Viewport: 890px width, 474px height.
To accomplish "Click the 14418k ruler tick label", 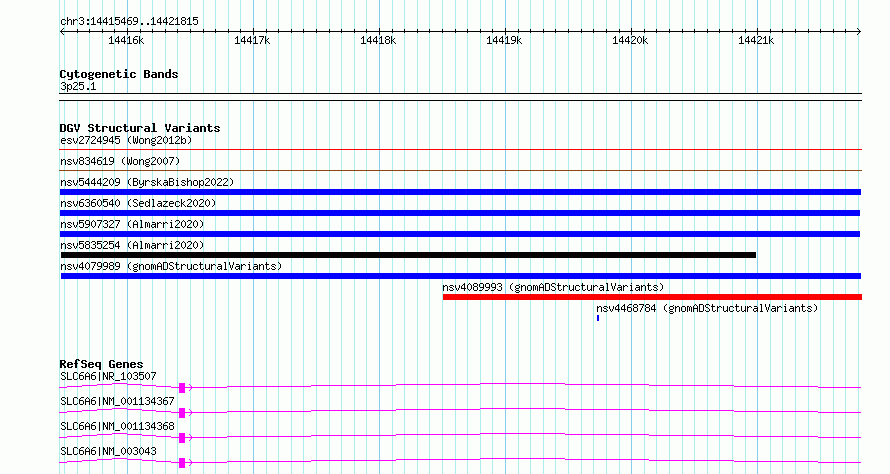I will pos(378,40).
